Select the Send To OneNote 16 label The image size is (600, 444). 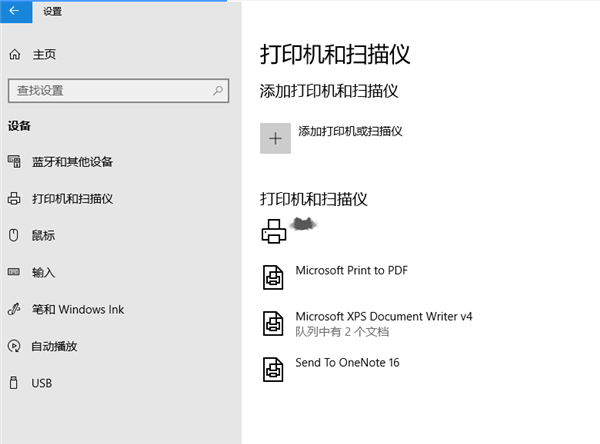347,363
